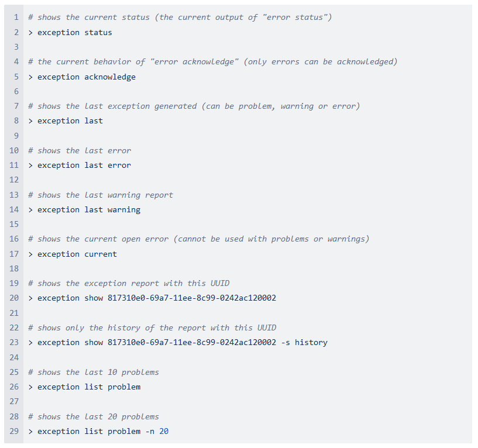This screenshot has height=448, width=478.
Task: Click the comment about the current open error
Action: click(198, 239)
